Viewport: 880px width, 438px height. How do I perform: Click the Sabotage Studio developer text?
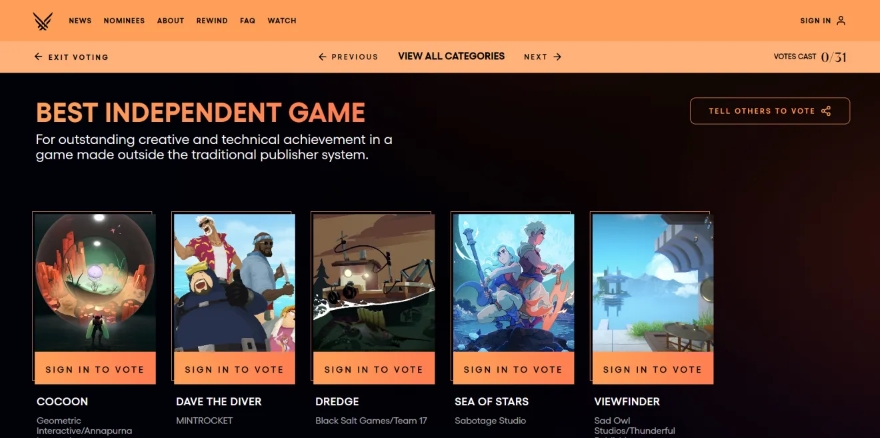tap(490, 421)
